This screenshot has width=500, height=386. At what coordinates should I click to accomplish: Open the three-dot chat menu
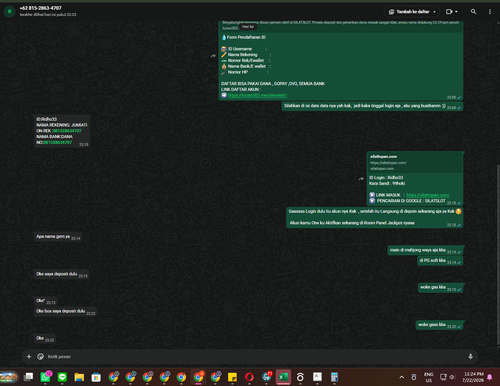point(490,12)
